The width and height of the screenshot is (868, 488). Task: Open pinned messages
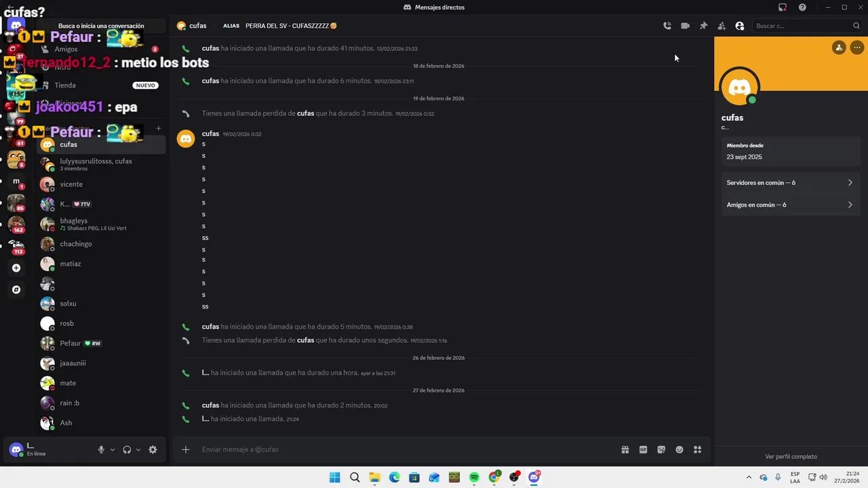click(703, 26)
